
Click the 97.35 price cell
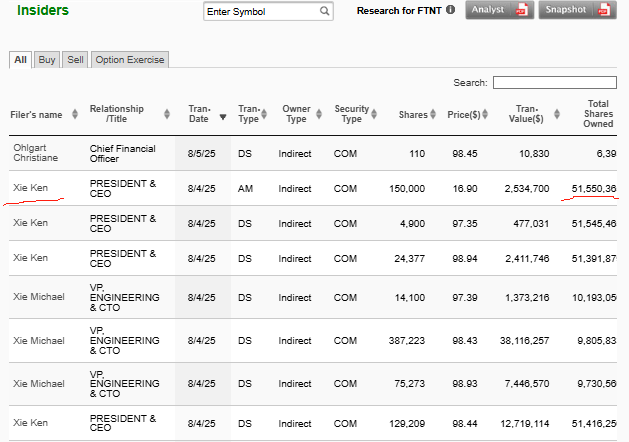click(465, 223)
